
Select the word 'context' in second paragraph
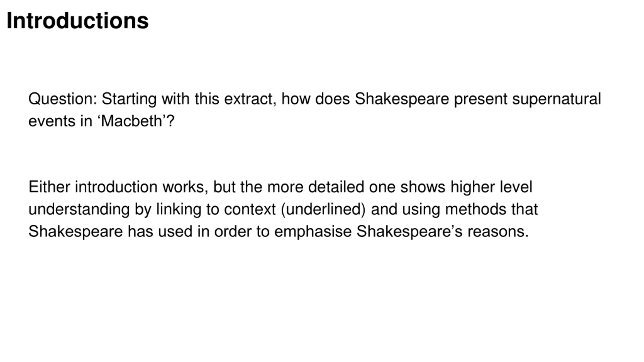coord(250,210)
